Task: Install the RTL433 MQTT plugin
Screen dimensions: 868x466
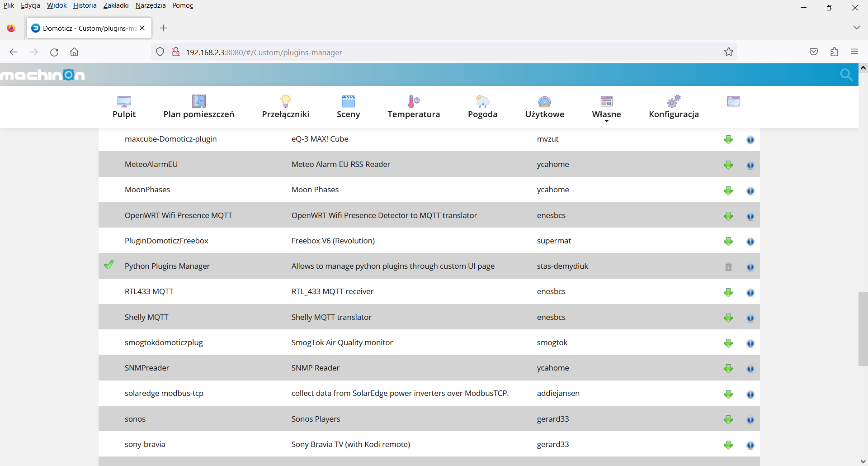Action: click(728, 292)
